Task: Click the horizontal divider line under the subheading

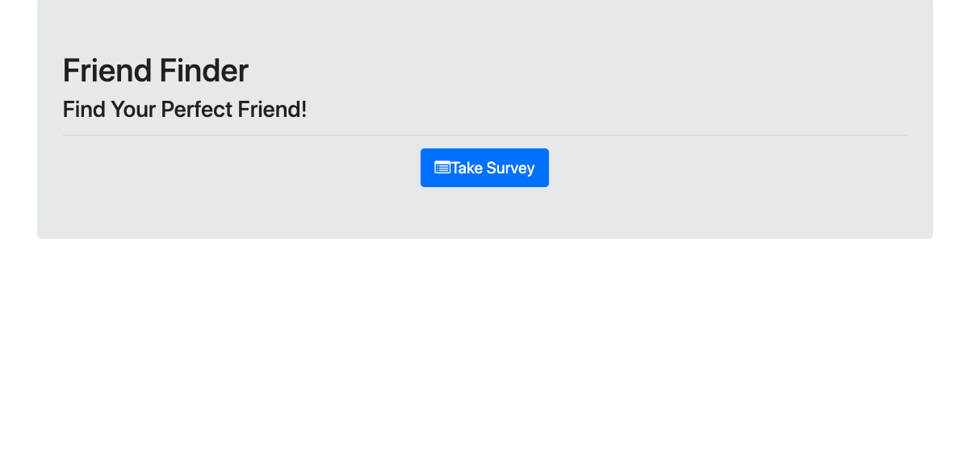Action: (484, 135)
